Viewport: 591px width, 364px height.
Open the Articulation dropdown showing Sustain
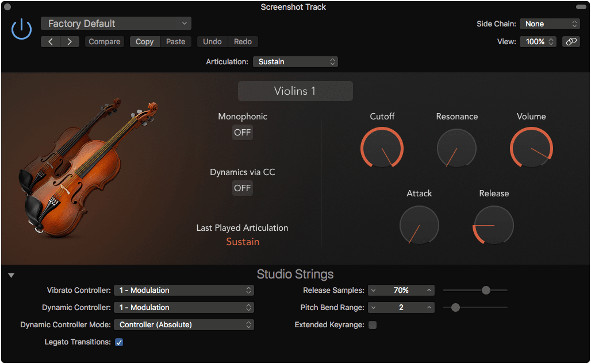coord(295,61)
